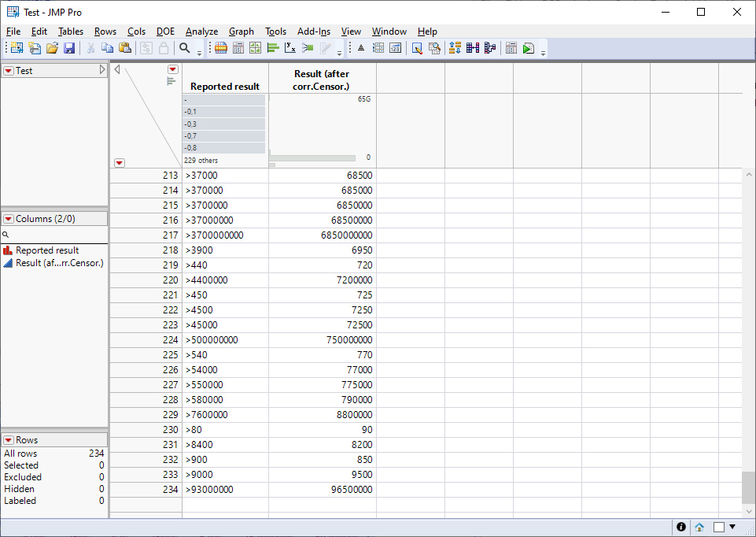Open the Rows panel red triangle menu
Viewport: 756px width, 537px height.
point(9,440)
